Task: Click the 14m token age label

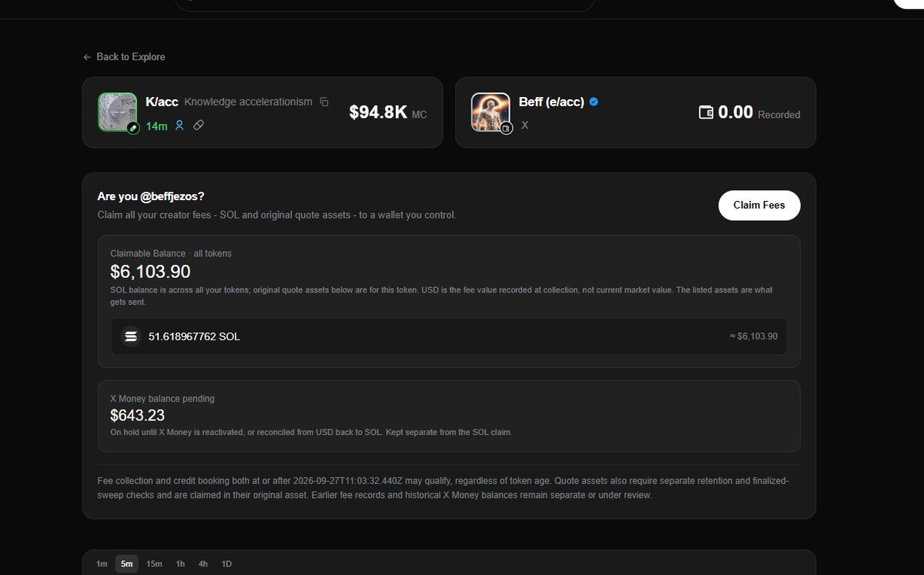Action: point(156,125)
